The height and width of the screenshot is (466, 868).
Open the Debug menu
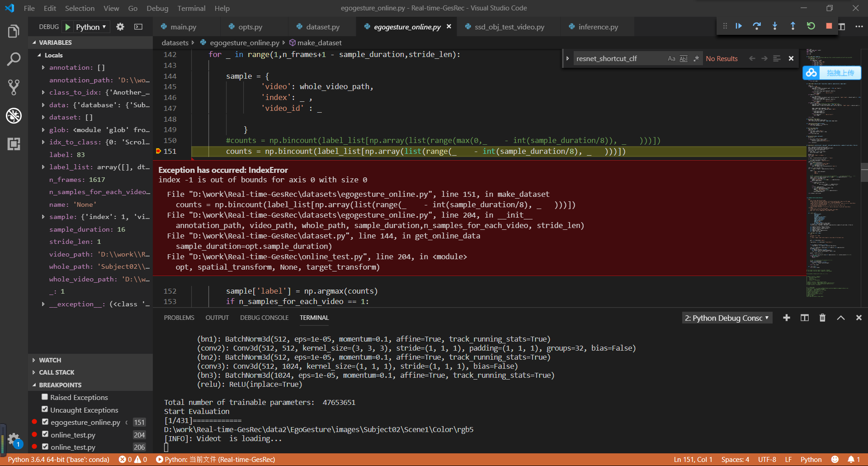coord(157,8)
